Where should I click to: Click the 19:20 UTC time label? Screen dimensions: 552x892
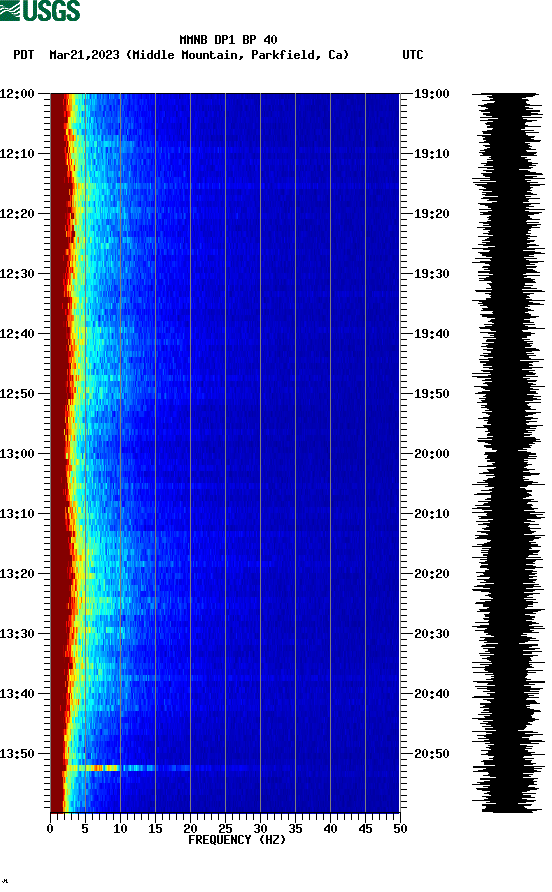[431, 214]
